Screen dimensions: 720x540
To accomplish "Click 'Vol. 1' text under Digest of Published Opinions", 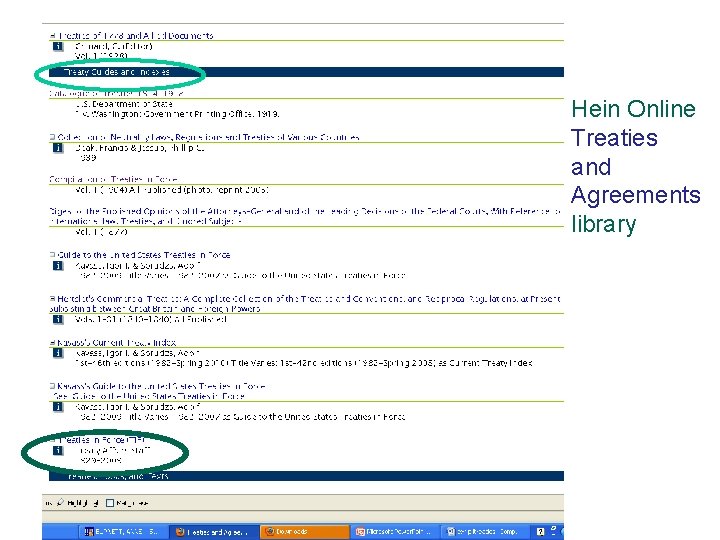I will click(x=101, y=232).
